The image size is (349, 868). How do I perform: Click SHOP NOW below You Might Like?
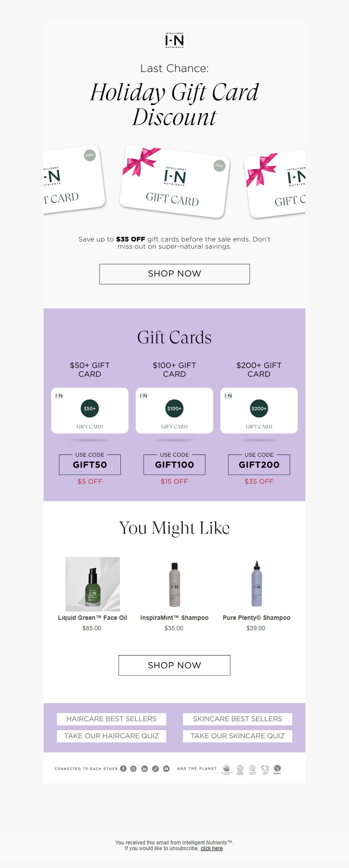click(x=174, y=665)
